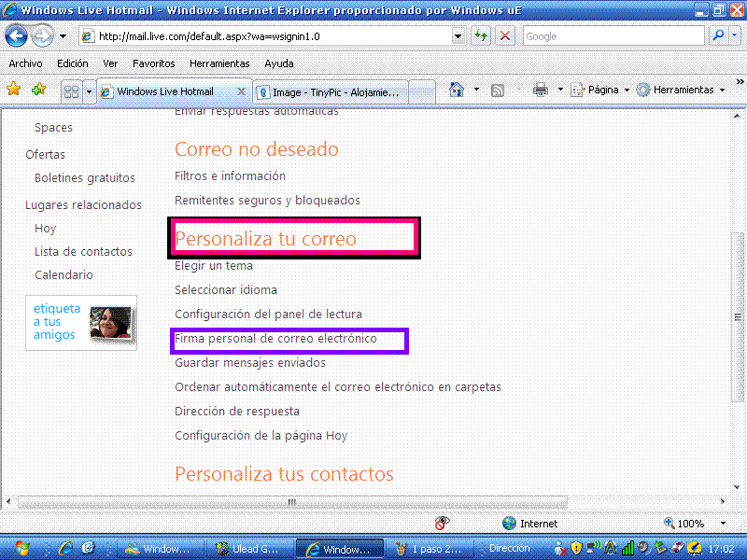Launch Internet Explorer from quick launch
This screenshot has height=560, width=747.
point(66,549)
